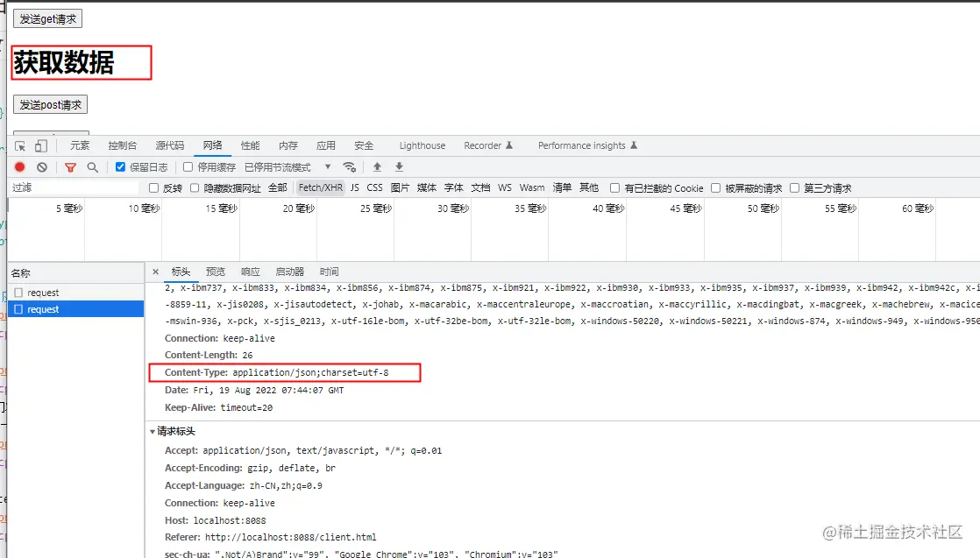Click the 名称 column header

click(x=75, y=273)
